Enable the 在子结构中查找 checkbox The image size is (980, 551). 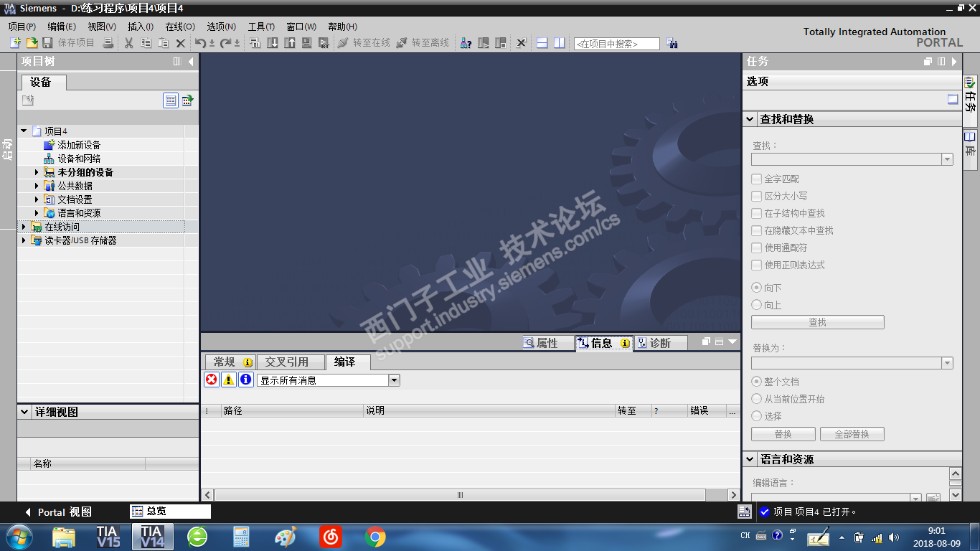tap(756, 213)
